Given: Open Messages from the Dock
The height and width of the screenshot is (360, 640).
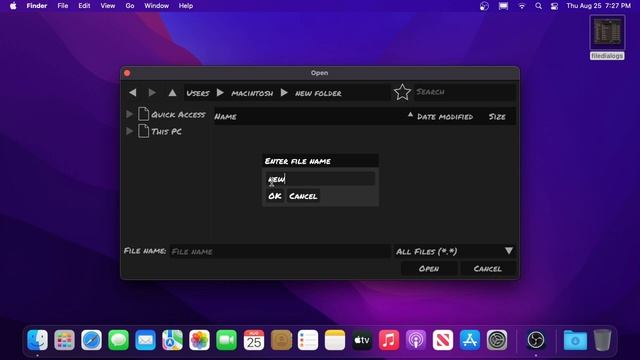Looking at the screenshot, I should click(118, 340).
